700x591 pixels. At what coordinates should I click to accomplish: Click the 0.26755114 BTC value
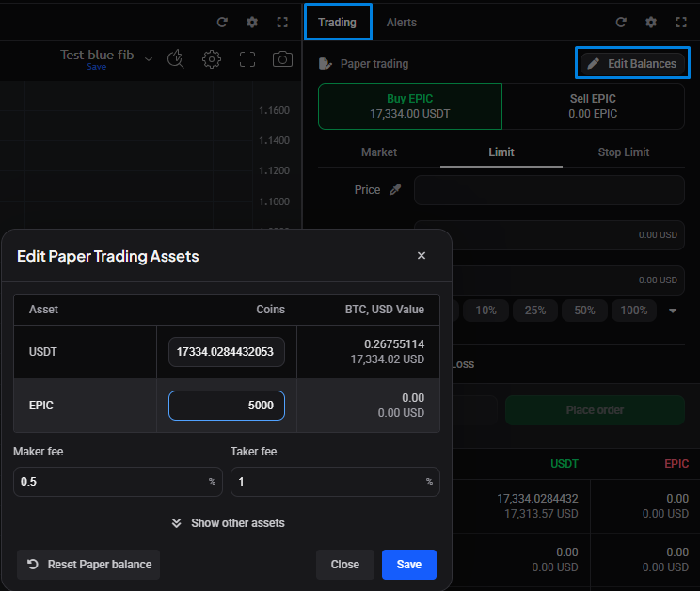click(x=394, y=344)
